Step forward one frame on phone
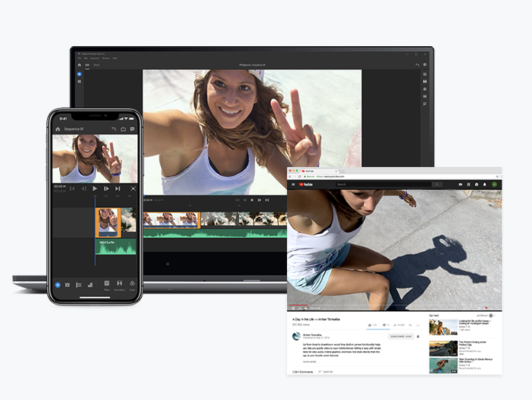 tap(106, 189)
